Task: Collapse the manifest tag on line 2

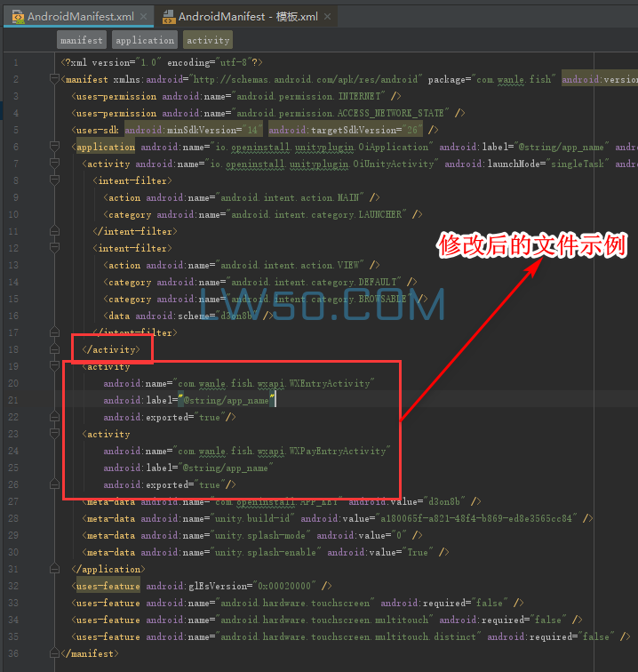Action: [x=53, y=79]
